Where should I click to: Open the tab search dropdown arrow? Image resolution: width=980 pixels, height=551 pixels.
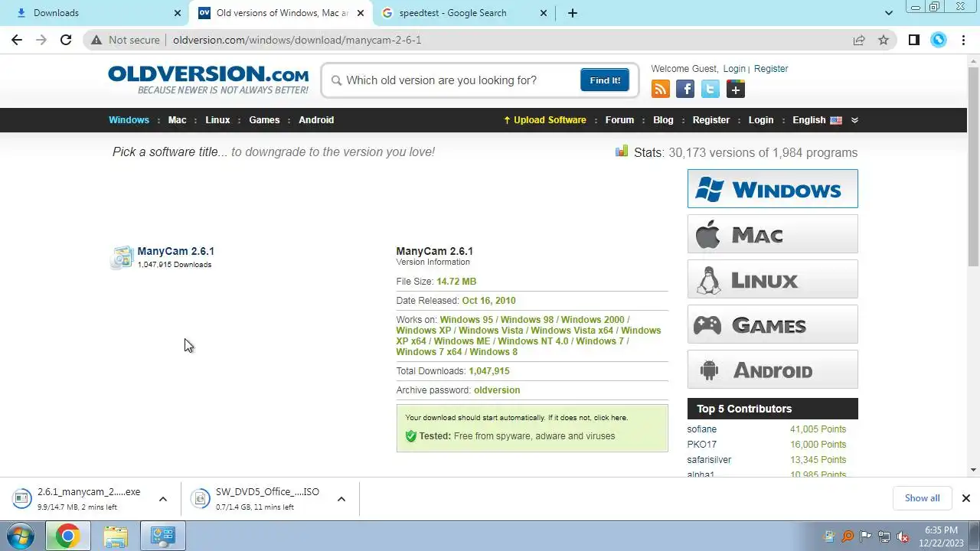point(888,13)
